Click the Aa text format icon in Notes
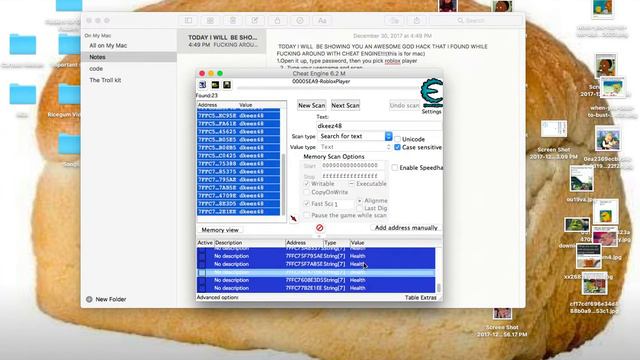Image resolution: width=640 pixels, height=360 pixels. (x=322, y=20)
